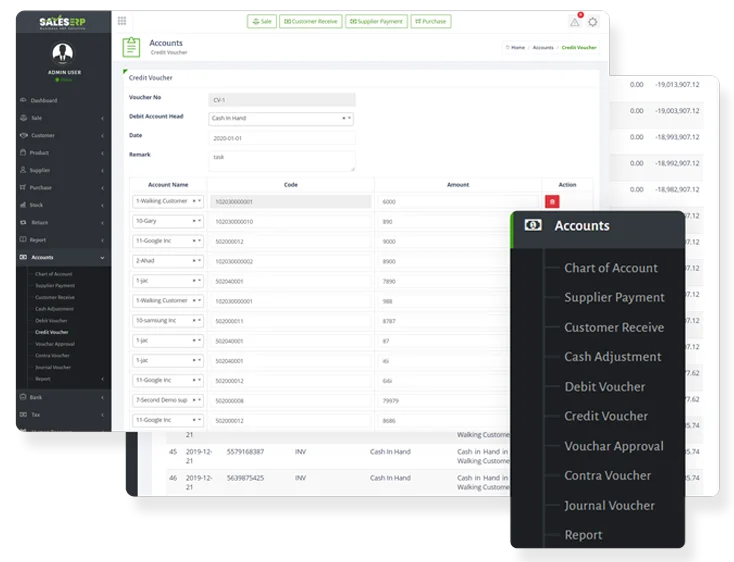Click the Dashboard icon in the sidebar
734x562 pixels.
[x=23, y=101]
